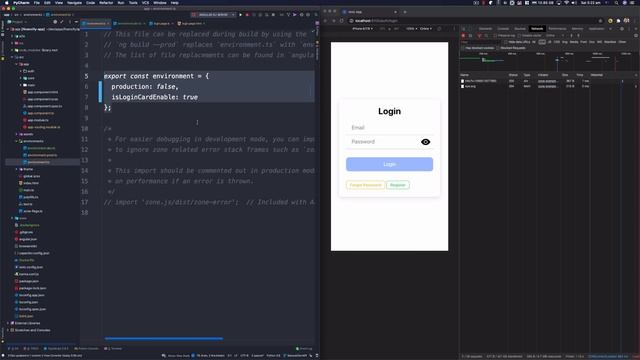This screenshot has width=640, height=360.
Task: Open macOS Spotlight search icon
Action: click(x=616, y=2)
